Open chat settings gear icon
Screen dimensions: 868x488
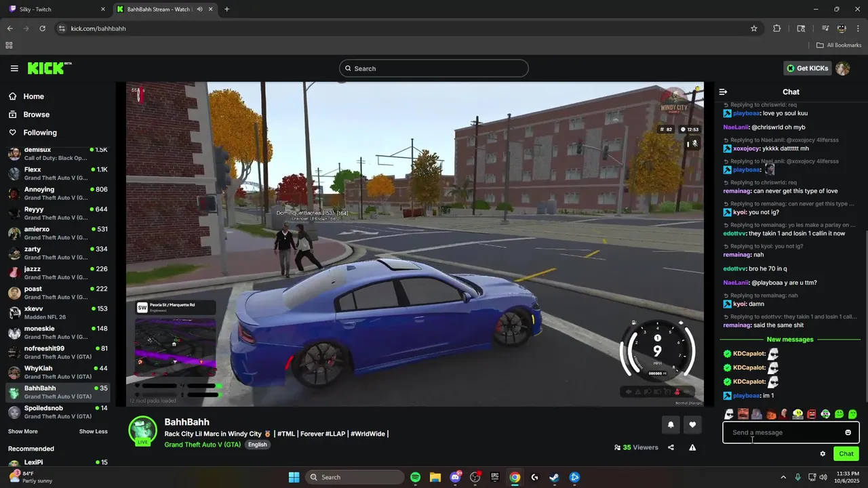(823, 454)
